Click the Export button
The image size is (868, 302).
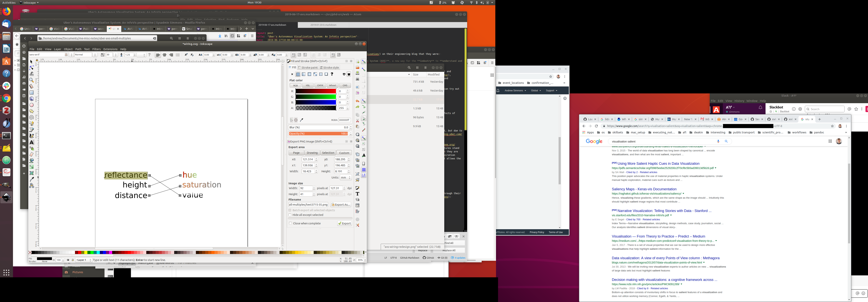pos(344,223)
